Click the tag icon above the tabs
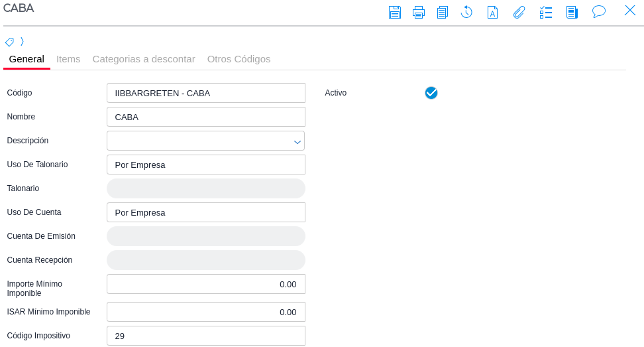 [9, 42]
